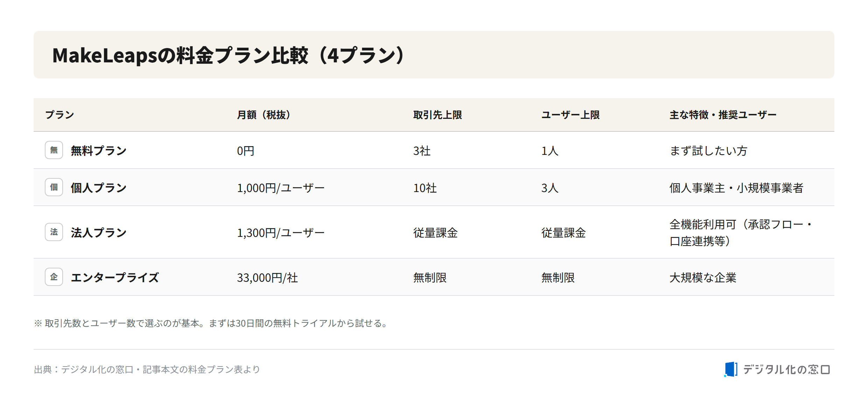Click the プラン column header
The height and width of the screenshot is (410, 868).
[x=59, y=115]
